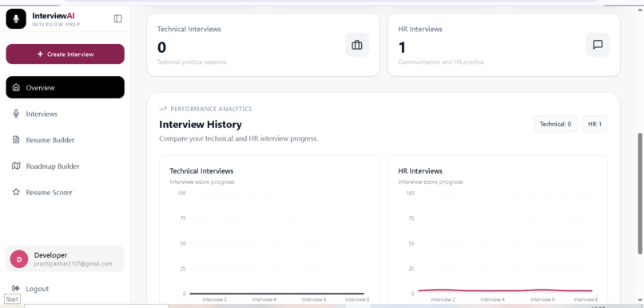644x308 pixels.
Task: Open Resume Builder
Action: [65, 140]
